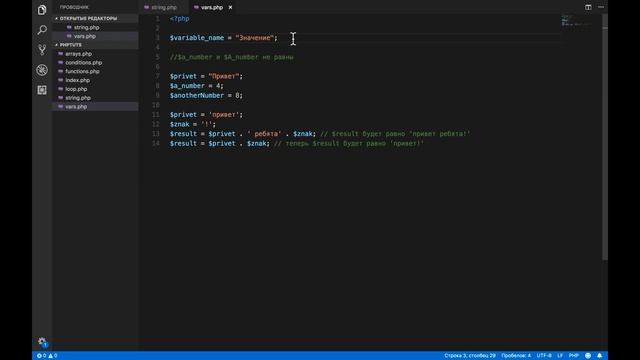Change the UTF-8 file encoding
The image size is (640, 360).
tap(544, 356)
